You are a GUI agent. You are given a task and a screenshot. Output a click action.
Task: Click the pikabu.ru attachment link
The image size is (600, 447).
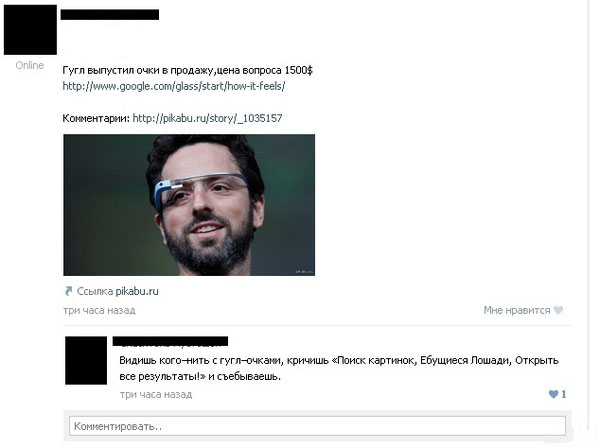click(137, 291)
